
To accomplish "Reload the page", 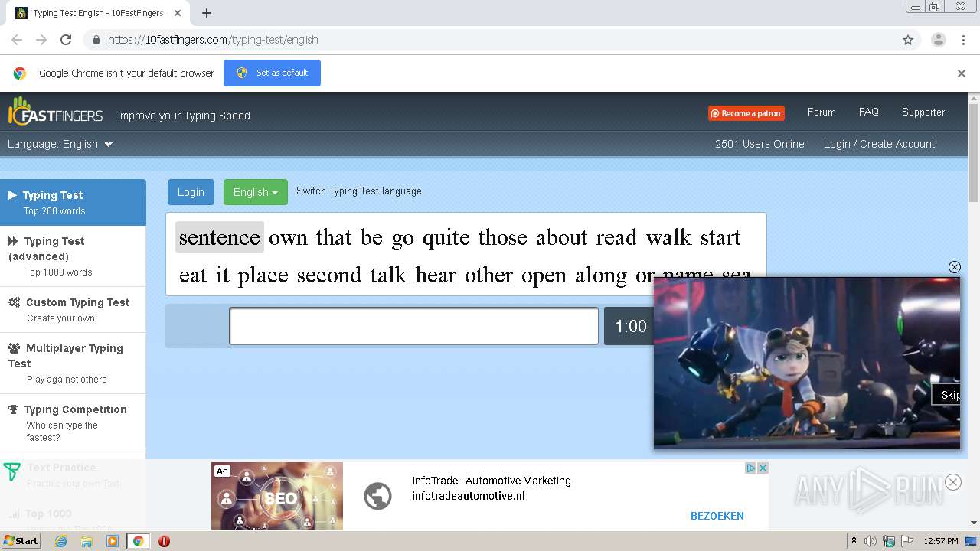I will pos(66,40).
